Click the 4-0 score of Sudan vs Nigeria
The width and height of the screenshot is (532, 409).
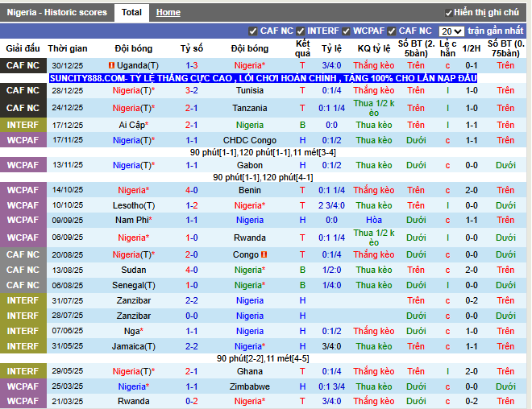tap(192, 270)
